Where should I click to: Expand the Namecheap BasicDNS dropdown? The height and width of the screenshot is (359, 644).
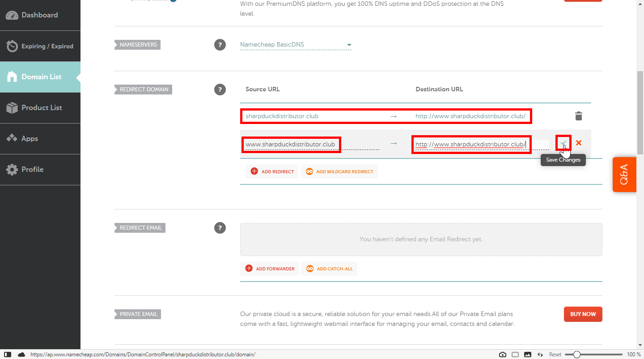point(296,45)
